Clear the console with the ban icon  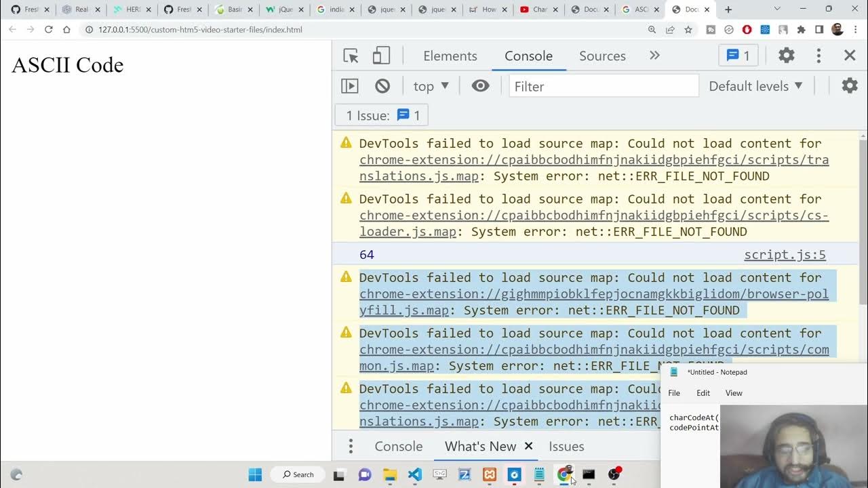click(382, 86)
